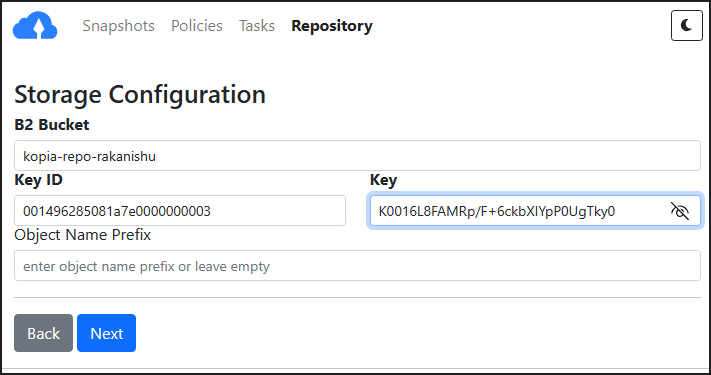Click the Next button
This screenshot has height=375, width=711.
[107, 333]
